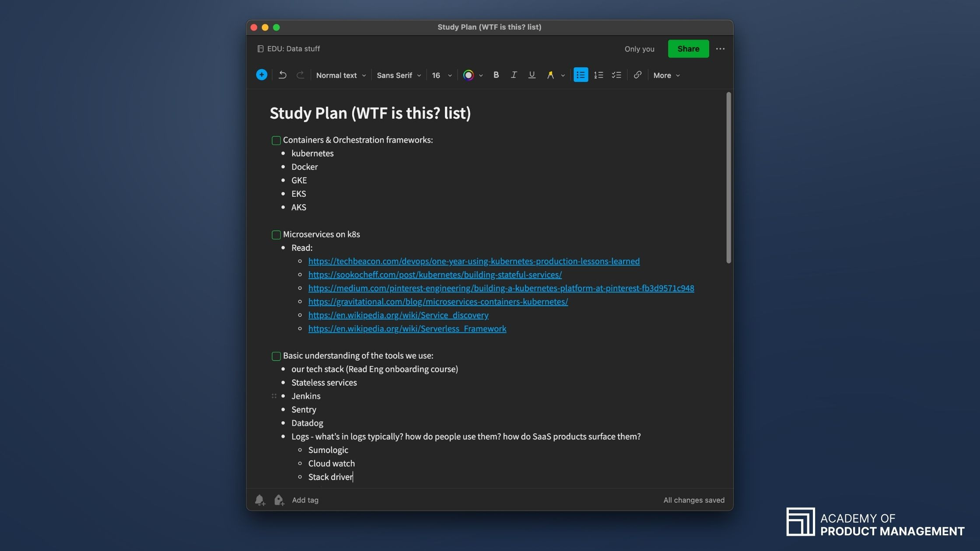
Task: Click the Logs question bullet
Action: coord(466,436)
